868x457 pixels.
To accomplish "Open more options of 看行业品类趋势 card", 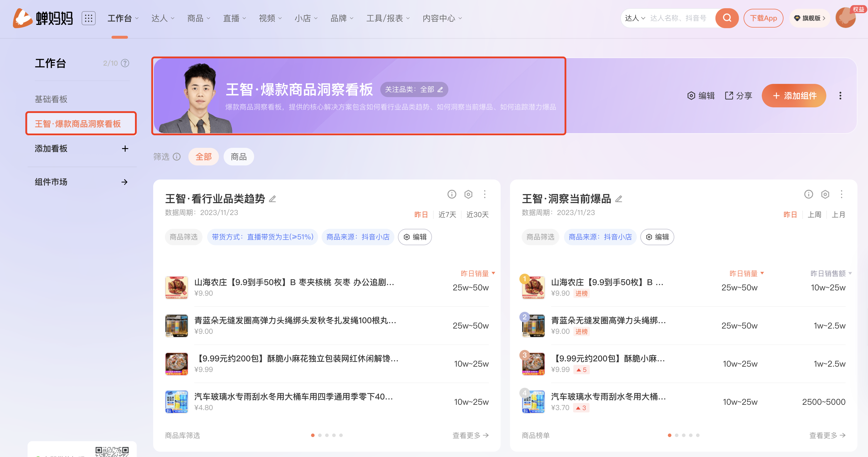I will point(485,194).
